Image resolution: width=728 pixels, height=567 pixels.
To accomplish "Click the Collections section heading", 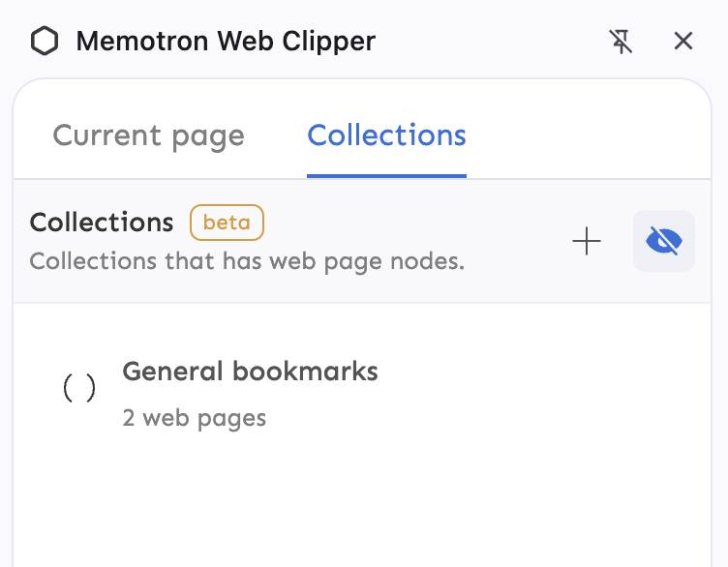I will pos(102,223).
